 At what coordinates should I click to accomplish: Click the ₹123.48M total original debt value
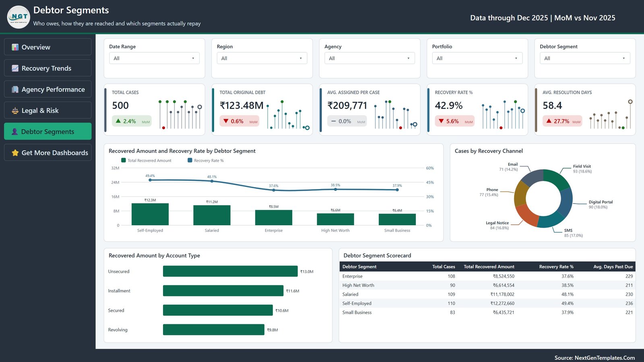tap(242, 105)
